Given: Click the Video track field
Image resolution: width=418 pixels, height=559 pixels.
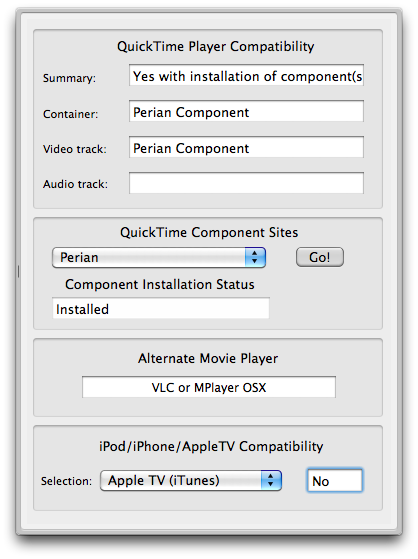Looking at the screenshot, I should pyautogui.click(x=246, y=147).
